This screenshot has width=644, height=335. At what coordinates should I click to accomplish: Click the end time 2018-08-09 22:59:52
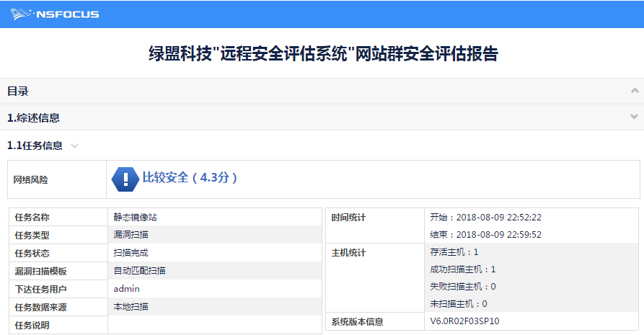point(498,235)
